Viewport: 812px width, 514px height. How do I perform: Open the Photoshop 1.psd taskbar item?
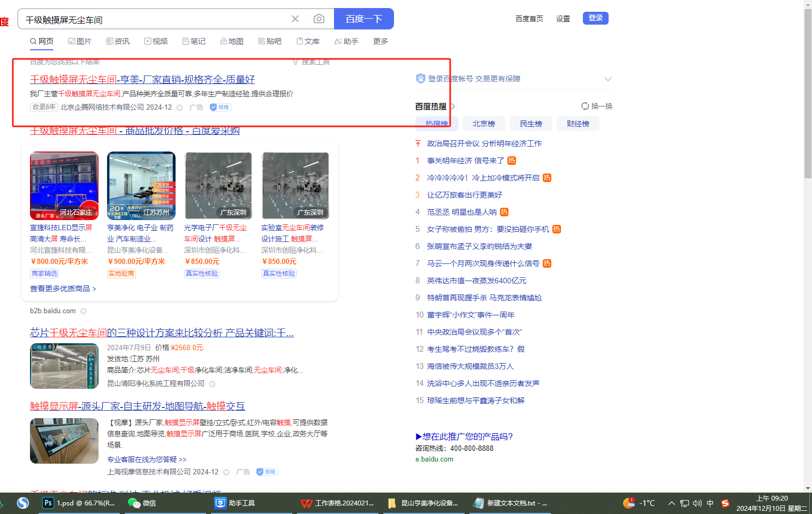pyautogui.click(x=79, y=503)
